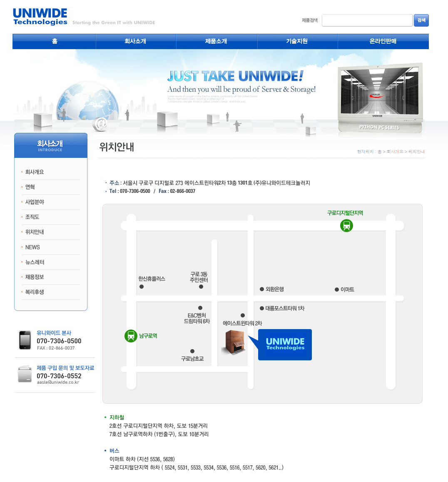Screen dimensions: 448x482
Task: Click the 구로남초교 marker dot on map
Action: pos(192,351)
